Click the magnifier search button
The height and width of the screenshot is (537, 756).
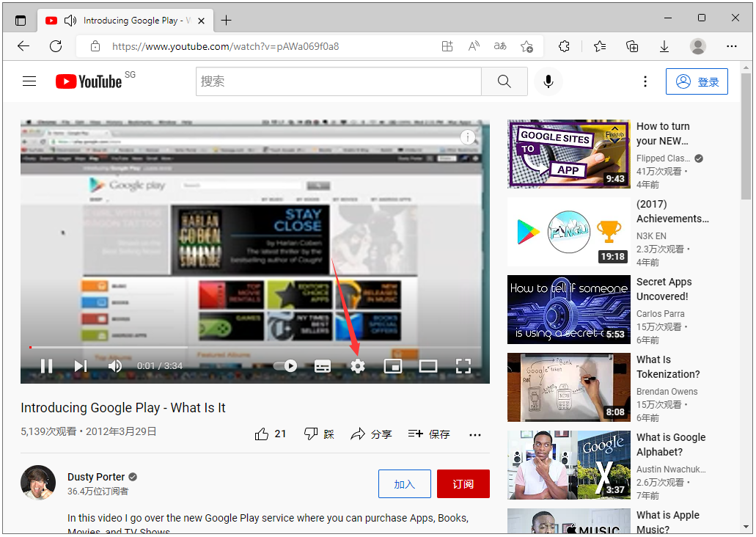click(504, 81)
